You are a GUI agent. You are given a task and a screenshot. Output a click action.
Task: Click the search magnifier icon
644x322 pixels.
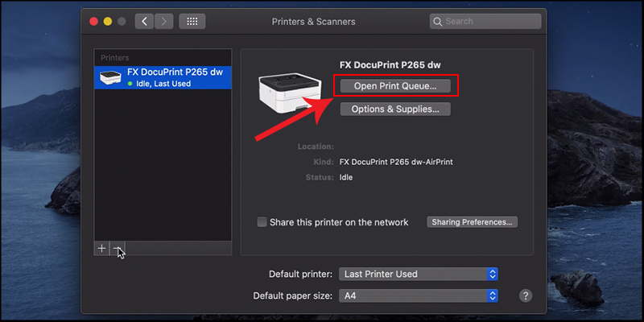(438, 22)
